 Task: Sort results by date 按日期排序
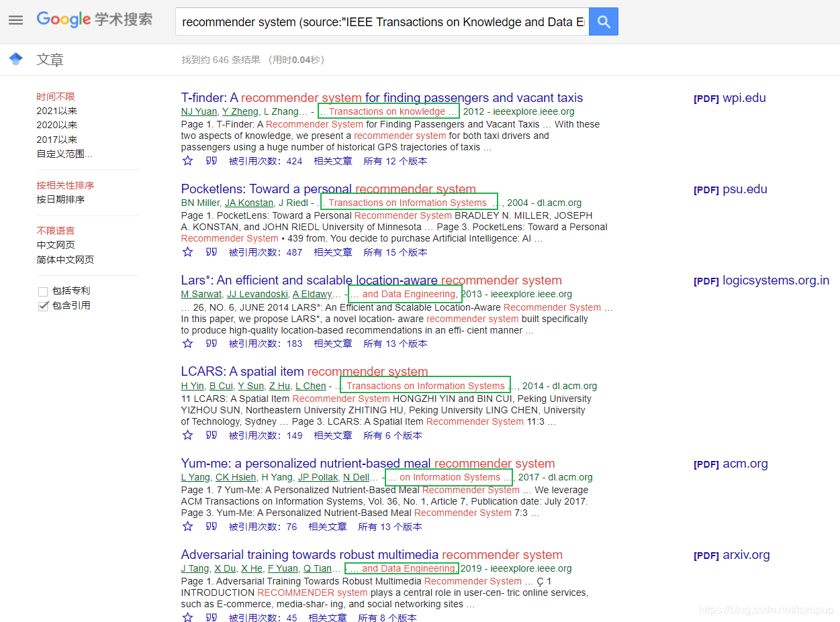tap(60, 199)
